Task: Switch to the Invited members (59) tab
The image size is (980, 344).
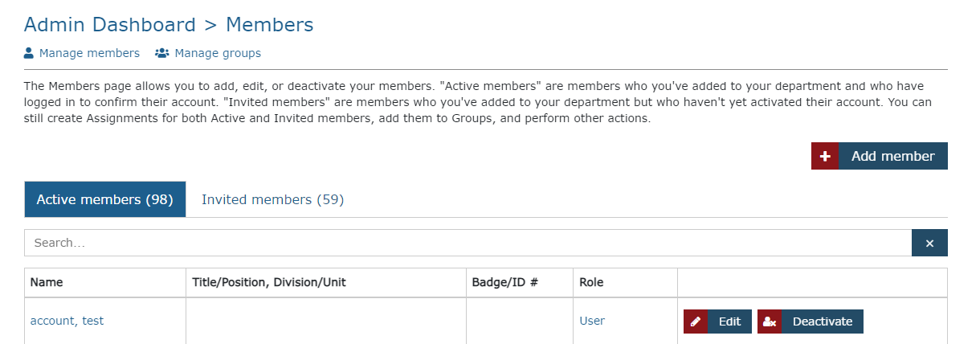Action: [273, 199]
